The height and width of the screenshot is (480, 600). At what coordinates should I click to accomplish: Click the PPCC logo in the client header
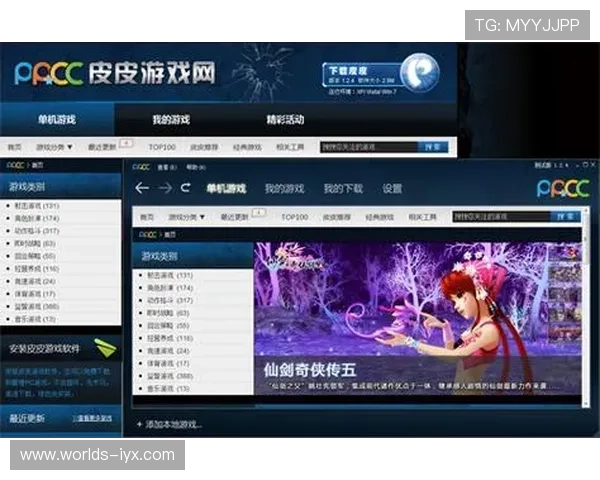click(x=563, y=188)
